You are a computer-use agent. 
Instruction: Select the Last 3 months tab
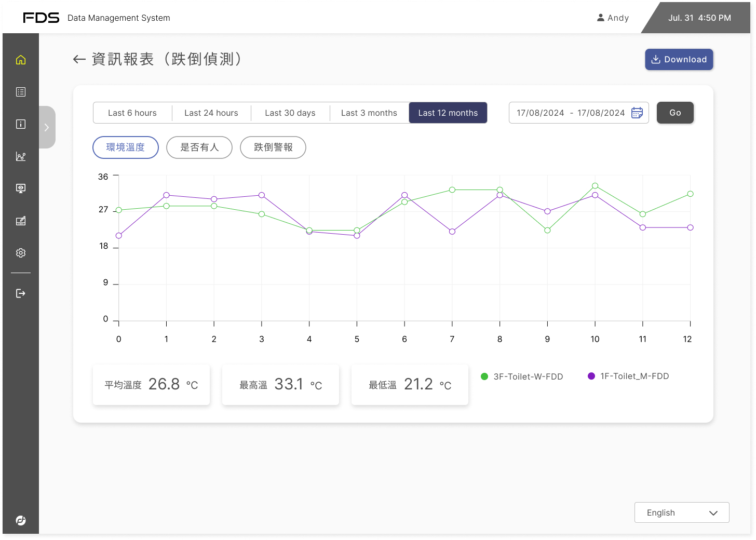tap(369, 113)
